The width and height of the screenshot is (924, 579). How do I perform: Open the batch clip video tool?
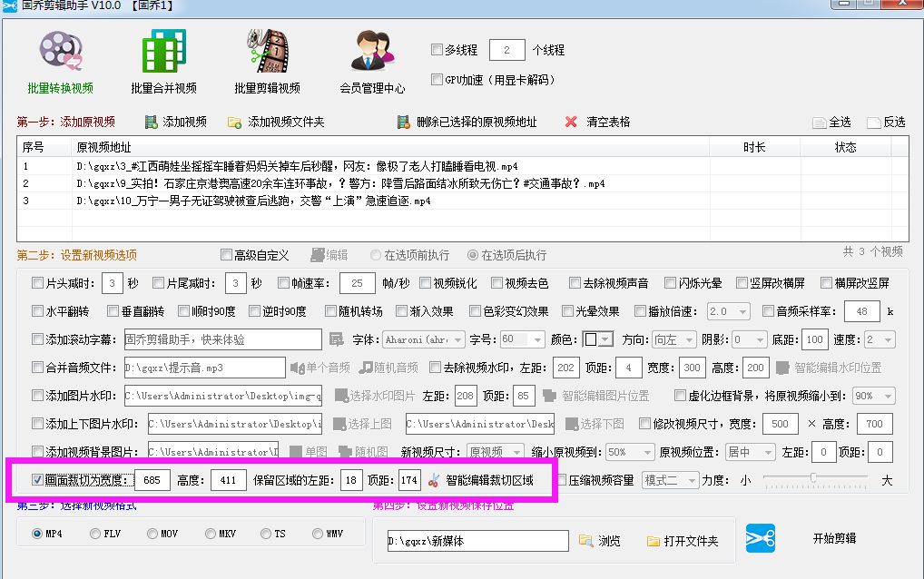click(268, 53)
